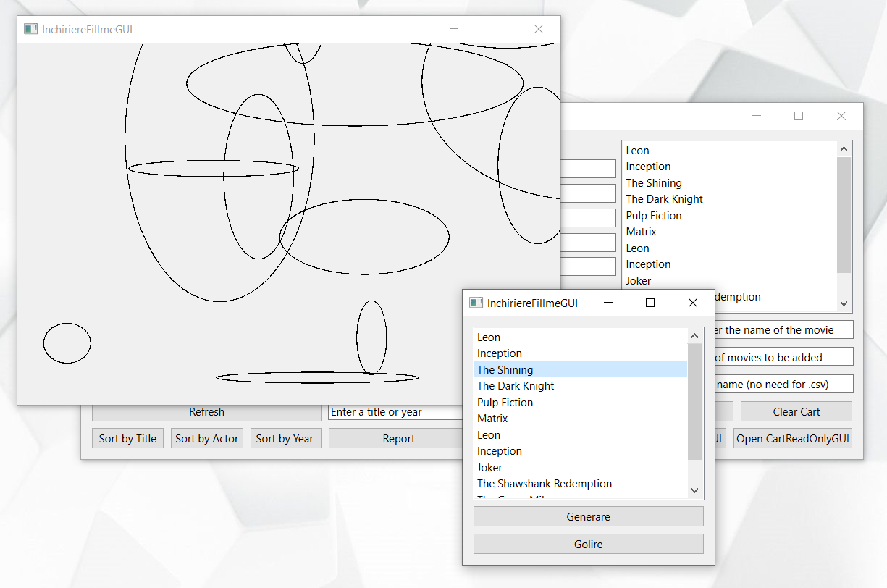The height and width of the screenshot is (588, 887).
Task: Click the movie name input field
Action: [x=783, y=330]
